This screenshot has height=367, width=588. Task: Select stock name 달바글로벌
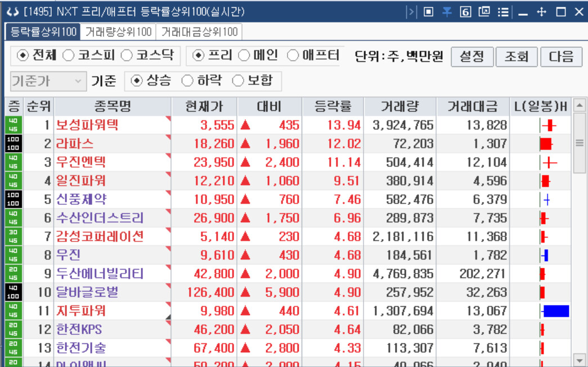pyautogui.click(x=87, y=292)
